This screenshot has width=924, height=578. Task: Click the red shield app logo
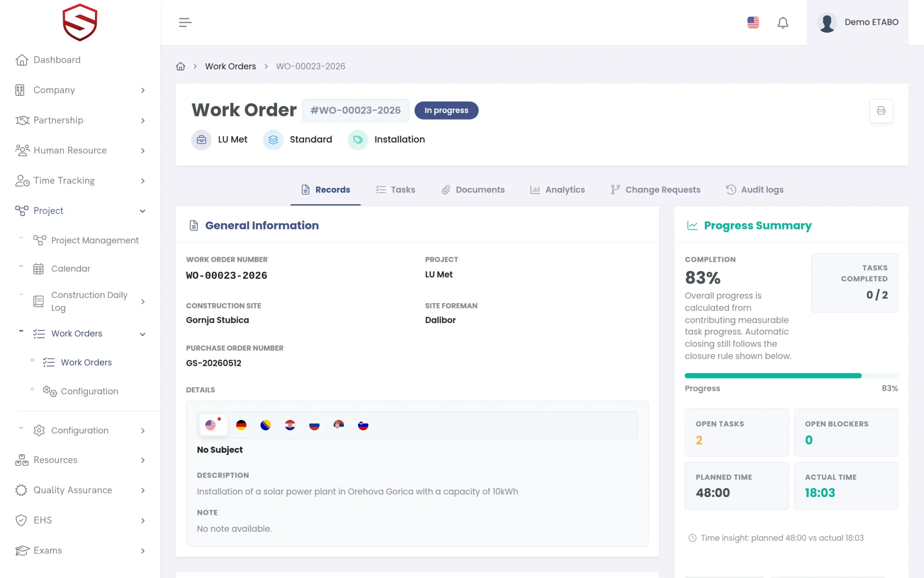80,22
